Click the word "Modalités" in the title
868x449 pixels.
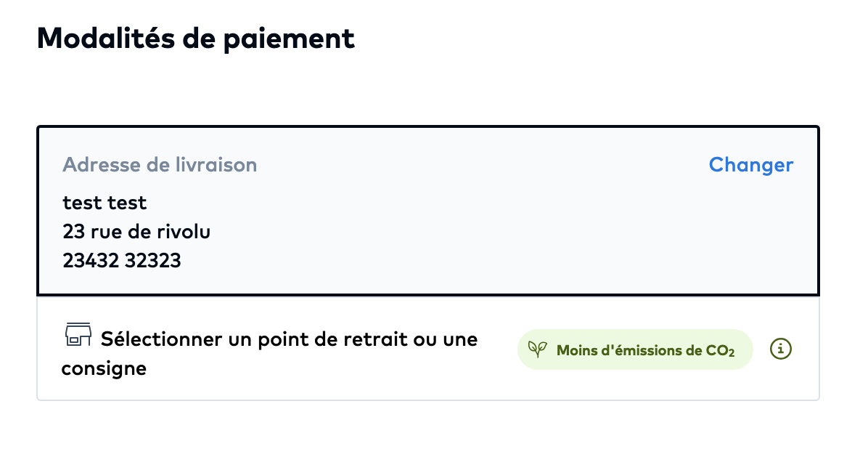coord(105,38)
